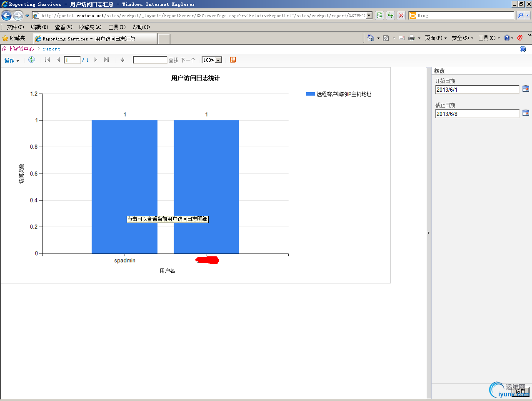This screenshot has height=401, width=532.
Task: Open a new blank tab
Action: [164, 39]
